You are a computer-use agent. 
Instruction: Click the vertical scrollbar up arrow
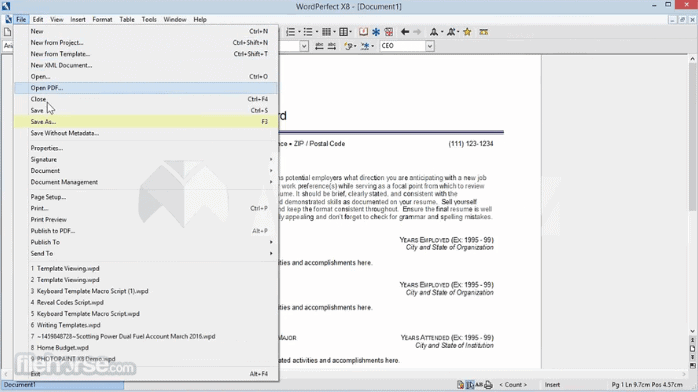pos(692,59)
